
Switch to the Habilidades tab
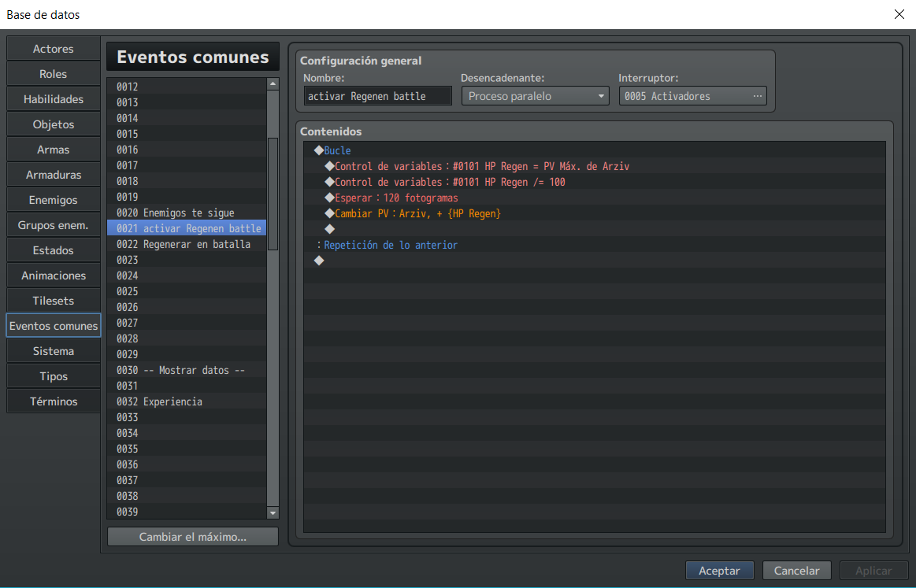[53, 98]
